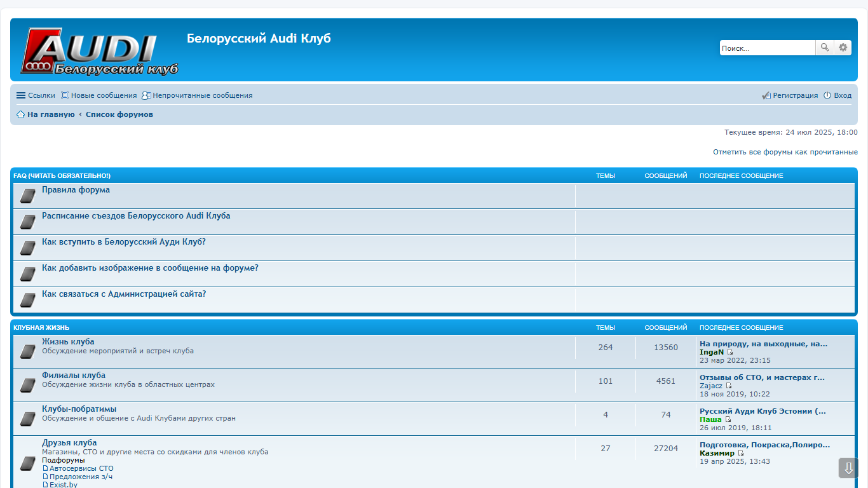The height and width of the screenshot is (488, 868).
Task: Open Расписание съездов Белорусского Audi Клуба
Action: [x=136, y=216]
